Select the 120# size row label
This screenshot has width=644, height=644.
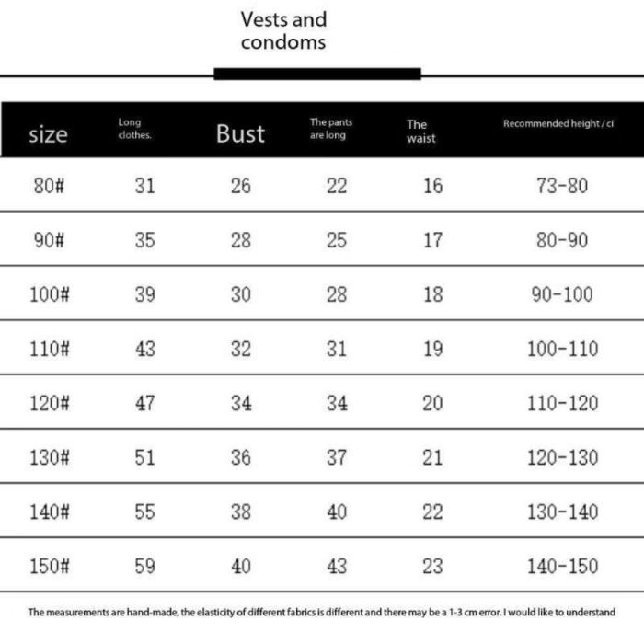(x=48, y=403)
